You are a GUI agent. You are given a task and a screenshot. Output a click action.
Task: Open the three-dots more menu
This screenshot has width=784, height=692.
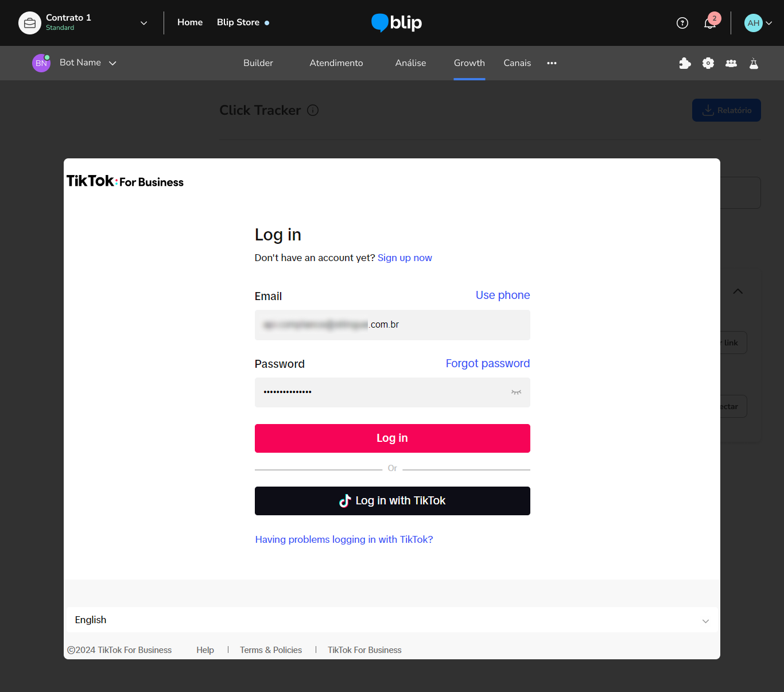point(552,63)
